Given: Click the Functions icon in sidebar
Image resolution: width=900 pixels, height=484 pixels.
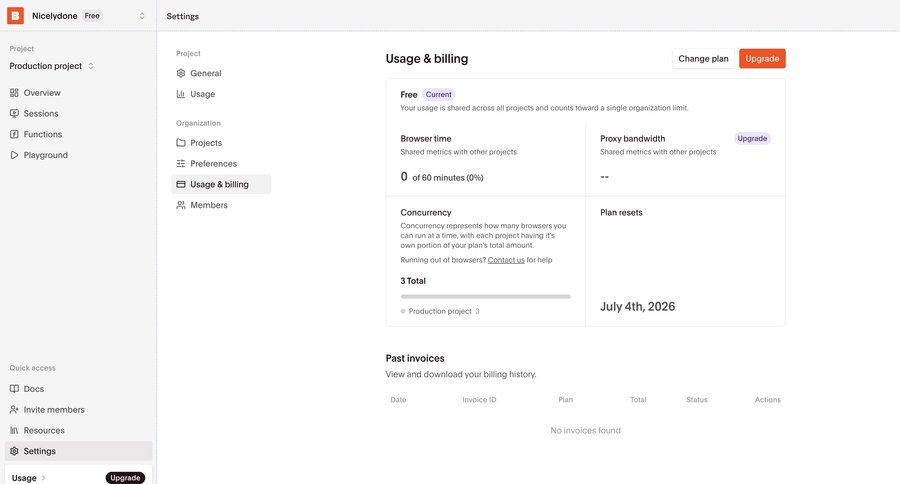Looking at the screenshot, I should 14,134.
